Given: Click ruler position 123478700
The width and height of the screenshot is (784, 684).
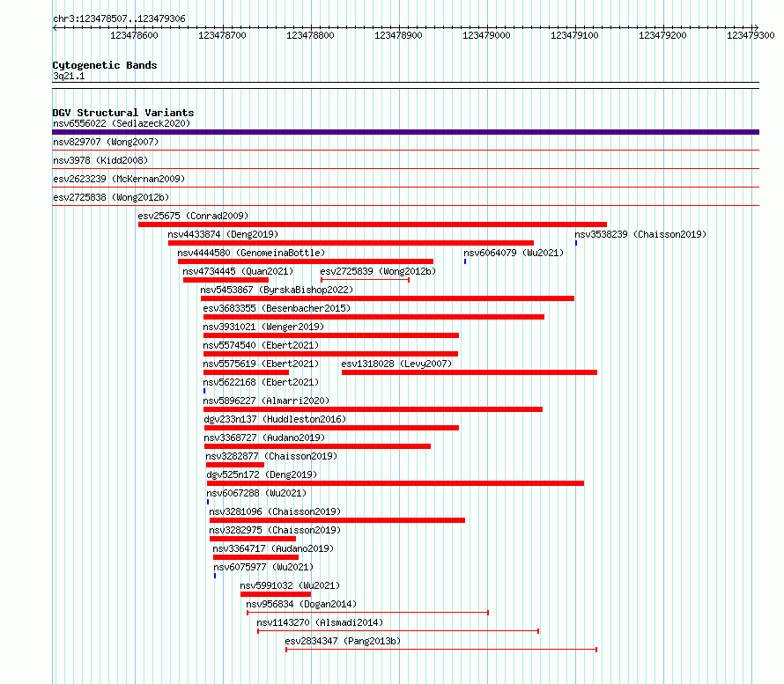Looking at the screenshot, I should coord(222,35).
